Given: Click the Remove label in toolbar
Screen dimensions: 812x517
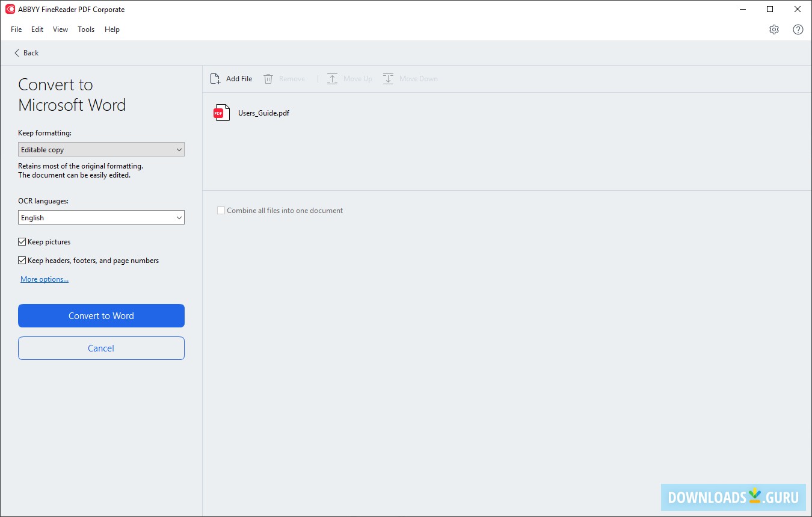Looking at the screenshot, I should 292,79.
